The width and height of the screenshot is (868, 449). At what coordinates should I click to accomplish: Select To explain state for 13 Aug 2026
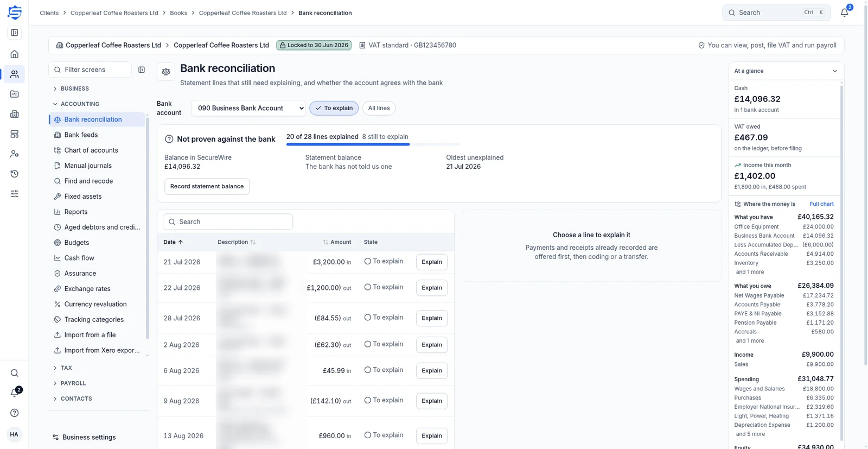(x=384, y=435)
